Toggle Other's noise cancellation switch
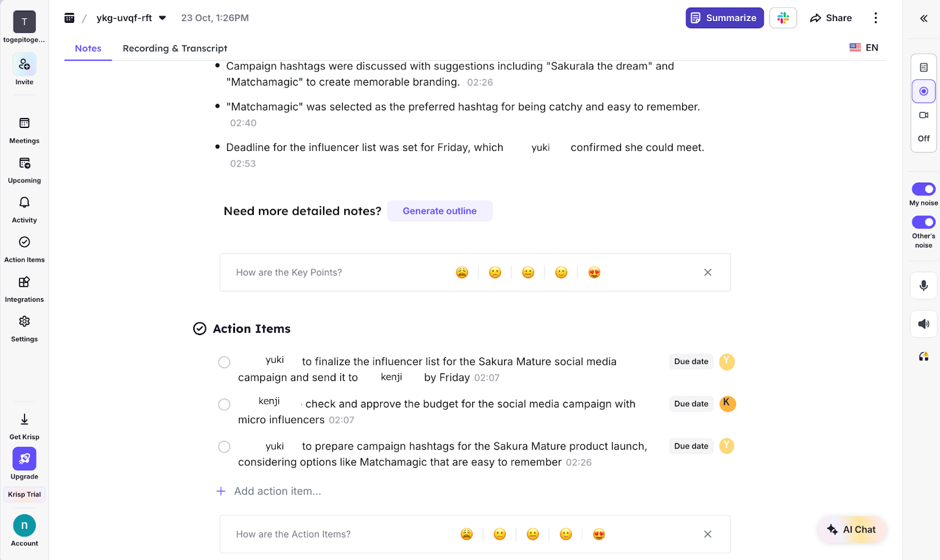This screenshot has width=940, height=560. coord(924,222)
